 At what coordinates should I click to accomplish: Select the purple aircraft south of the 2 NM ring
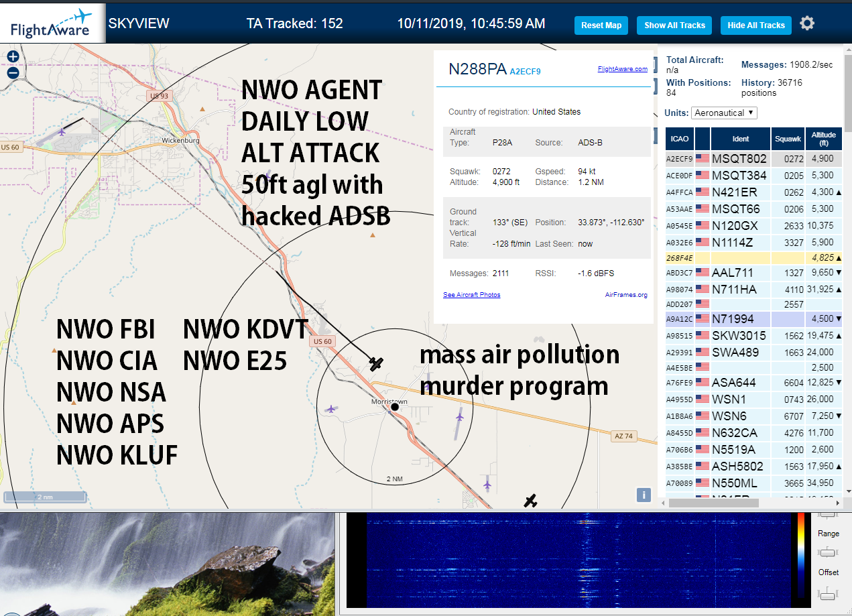pyautogui.click(x=487, y=483)
